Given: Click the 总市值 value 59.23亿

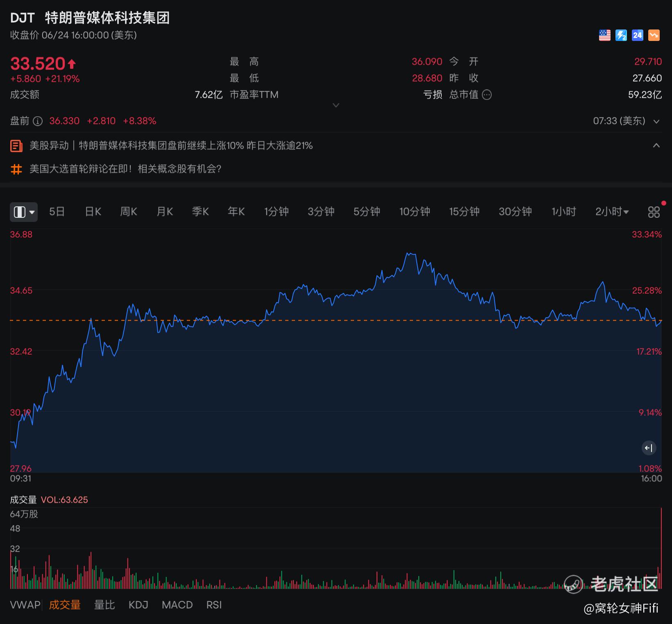Looking at the screenshot, I should click(x=645, y=95).
